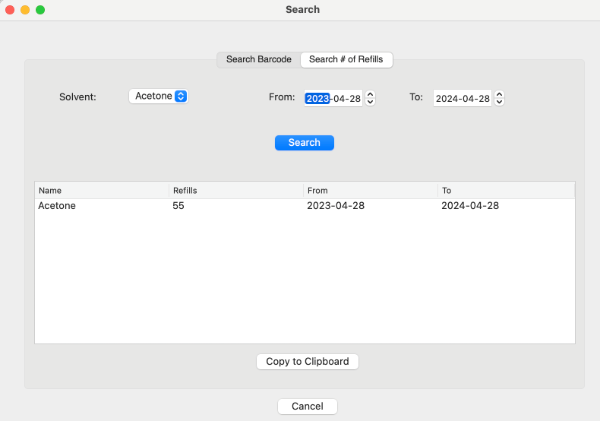Close the Search window with red button
Screen dimensions: 600x421
10,9
